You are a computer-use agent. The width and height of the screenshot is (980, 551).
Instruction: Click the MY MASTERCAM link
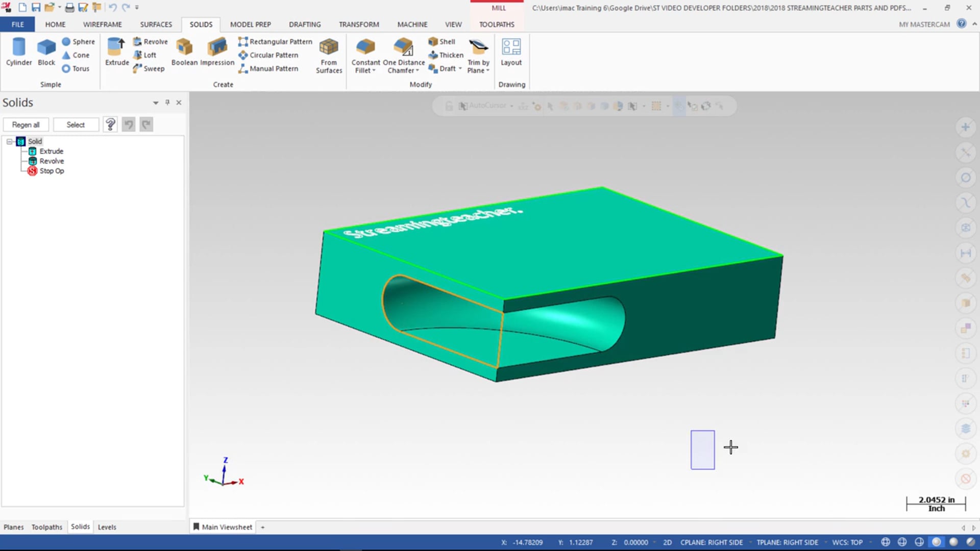924,24
